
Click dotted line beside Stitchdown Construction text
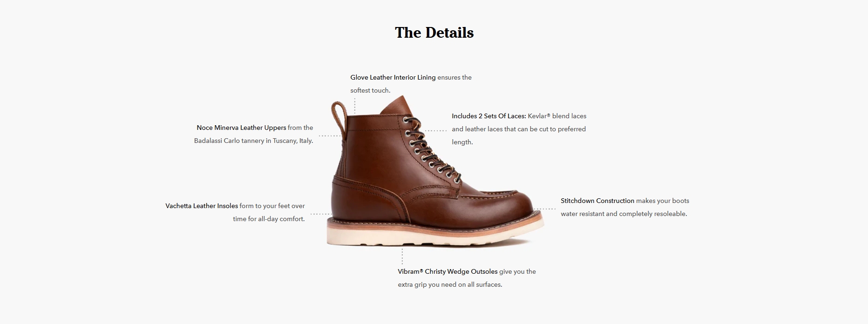(544, 209)
